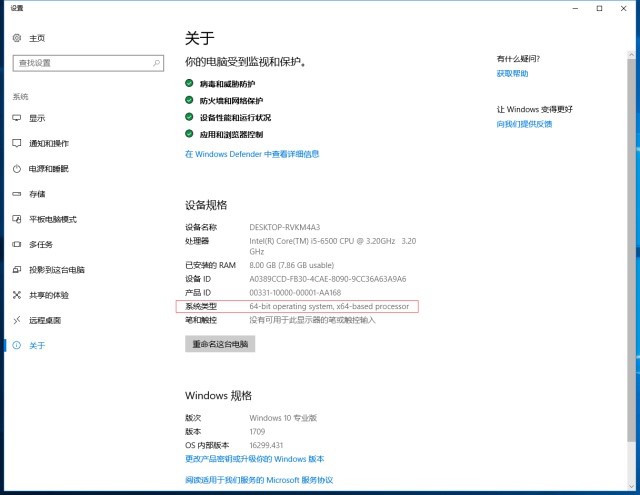Click Windows 10 专业版 edition text

283,418
